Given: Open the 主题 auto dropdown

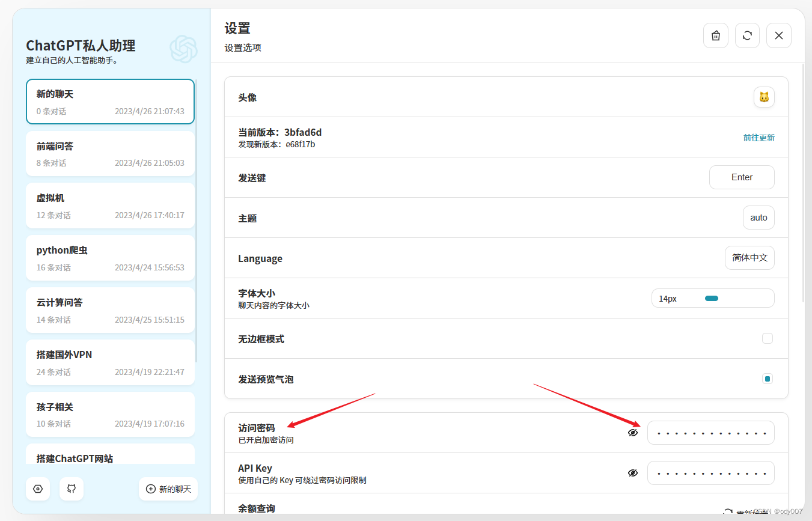Looking at the screenshot, I should [x=759, y=218].
